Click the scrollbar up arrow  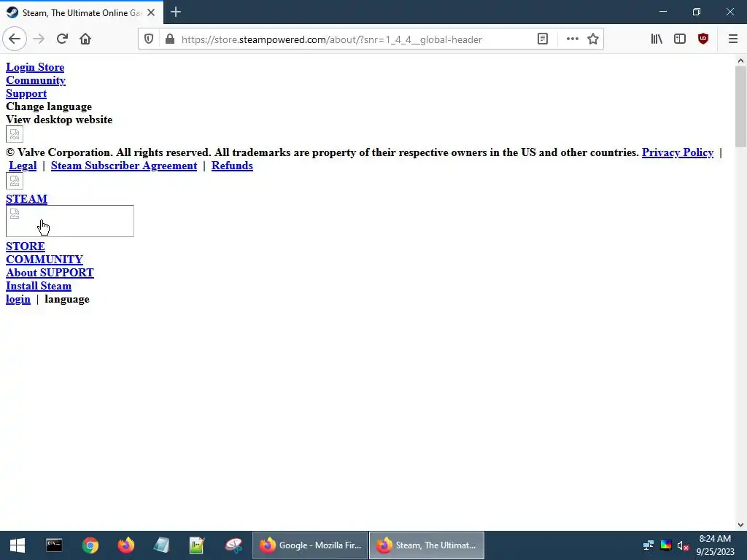(x=740, y=61)
